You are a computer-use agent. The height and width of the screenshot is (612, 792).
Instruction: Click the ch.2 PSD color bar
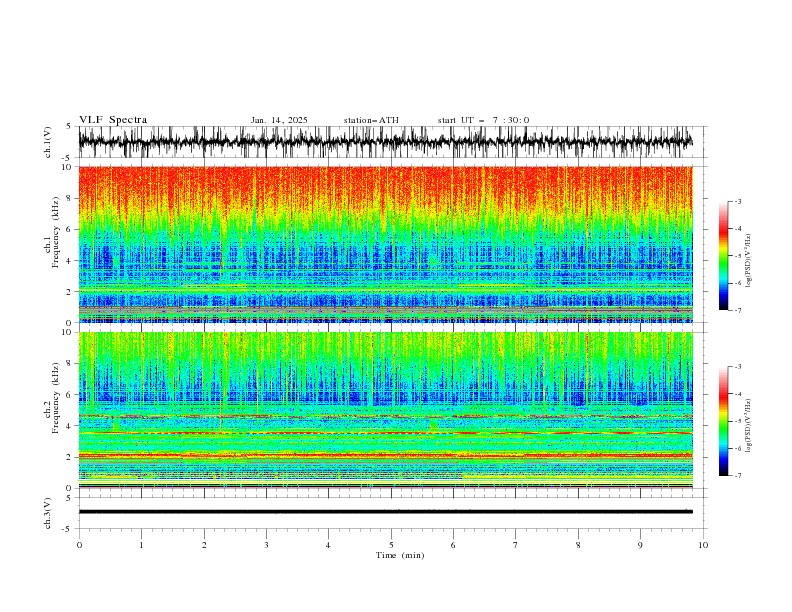coord(723,421)
